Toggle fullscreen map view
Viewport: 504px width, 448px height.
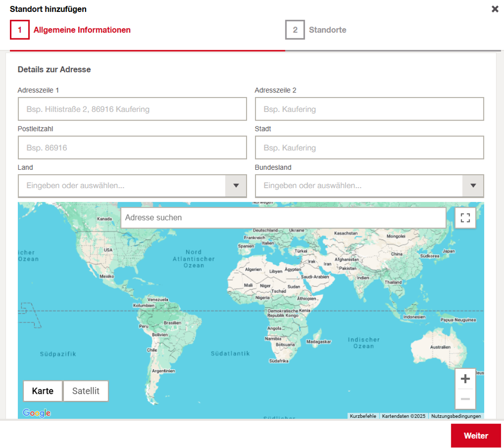point(465,218)
